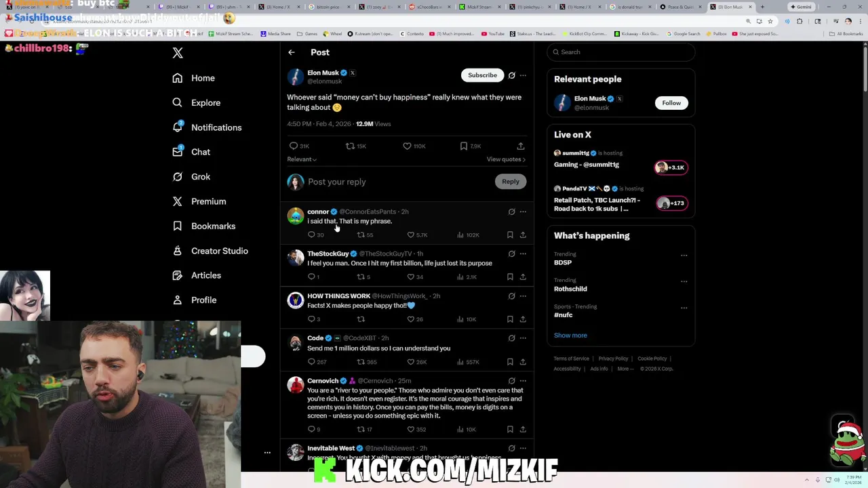Open options for BDSP trend

tap(684, 256)
